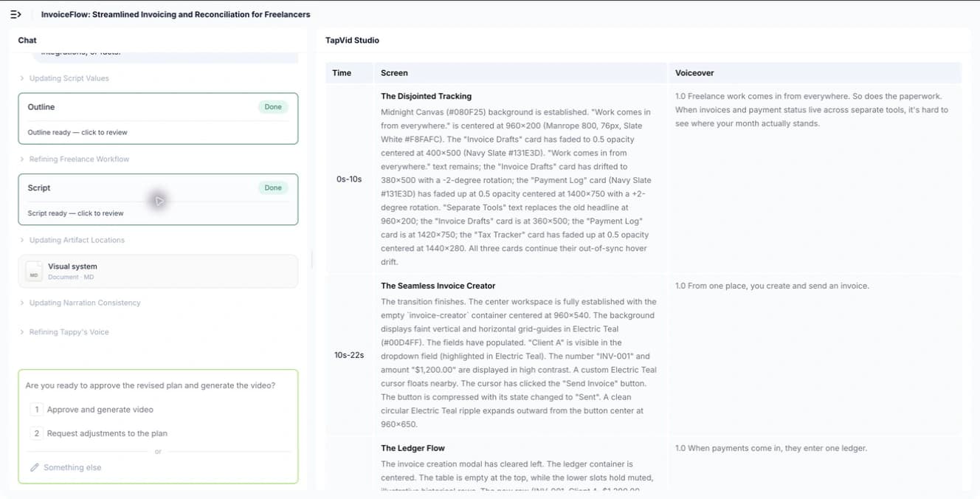This screenshot has width=980, height=499.
Task: Select the 10s-22s time cell
Action: (x=348, y=355)
